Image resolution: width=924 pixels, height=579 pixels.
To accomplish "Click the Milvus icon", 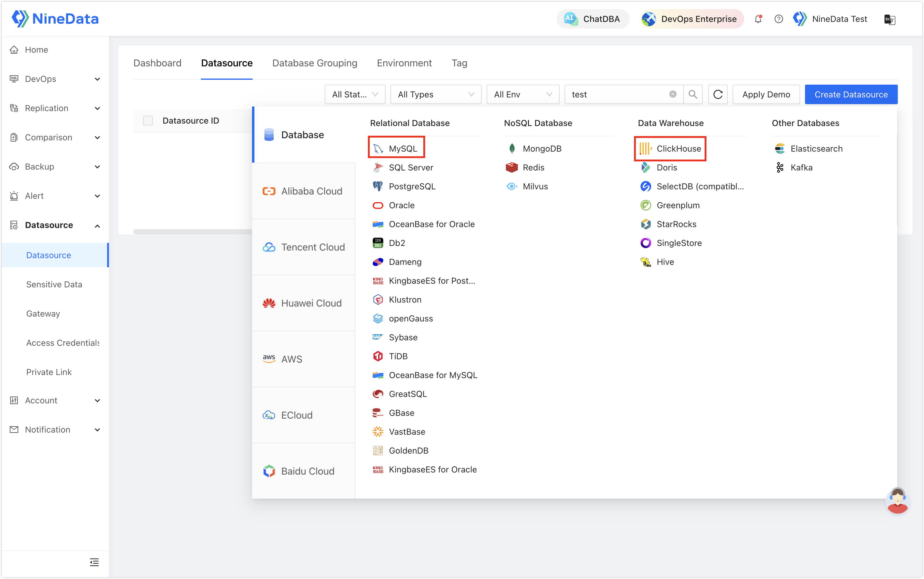I will pyautogui.click(x=512, y=187).
